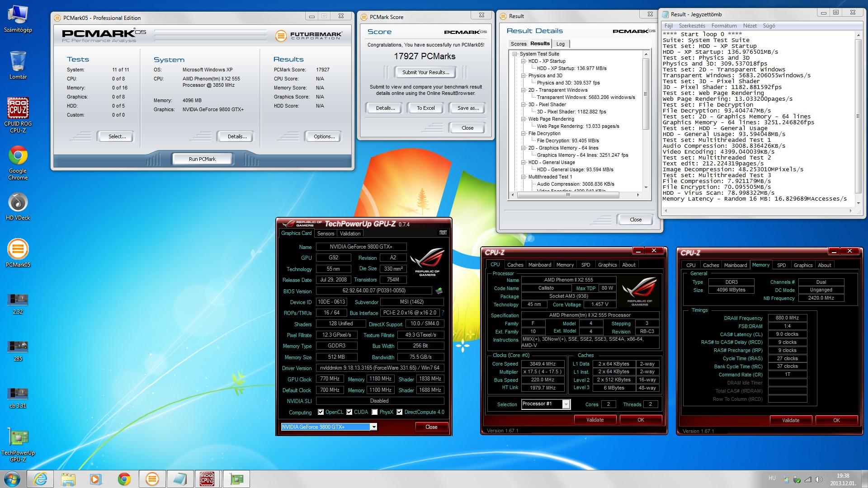Open the volume control in system tray
Screen dimensions: 868x488
pyautogui.click(x=818, y=479)
